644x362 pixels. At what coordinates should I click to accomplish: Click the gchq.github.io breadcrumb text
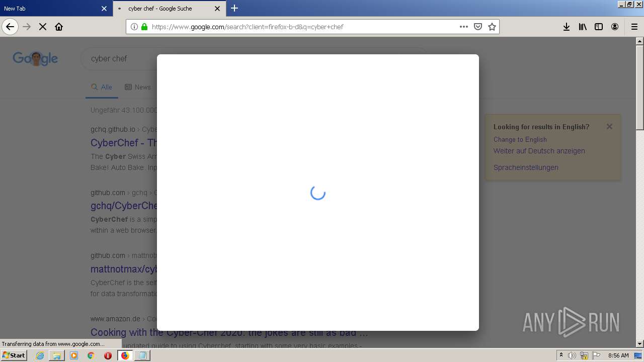click(x=113, y=129)
